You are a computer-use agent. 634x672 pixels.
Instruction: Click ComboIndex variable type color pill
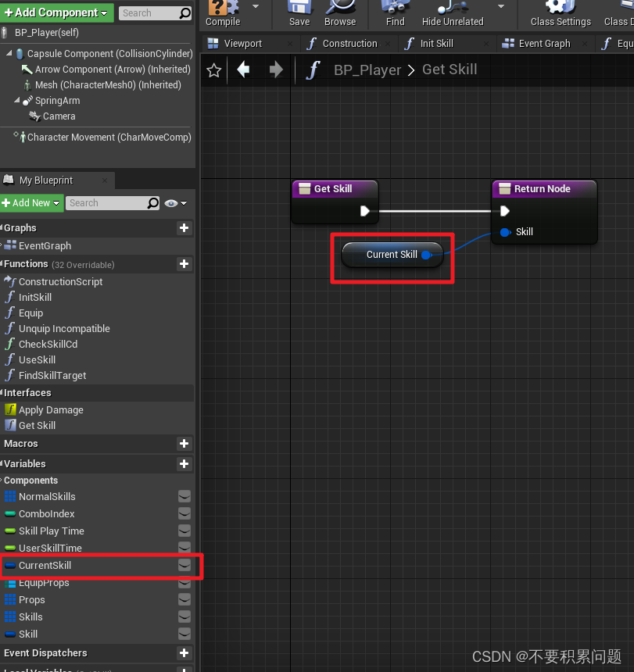click(10, 514)
